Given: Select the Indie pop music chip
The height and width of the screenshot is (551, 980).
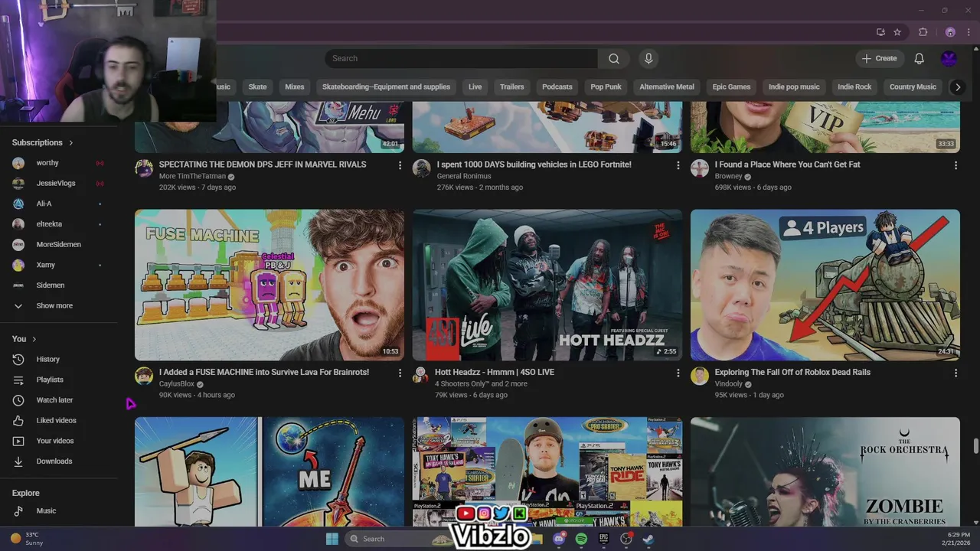Looking at the screenshot, I should [x=794, y=86].
